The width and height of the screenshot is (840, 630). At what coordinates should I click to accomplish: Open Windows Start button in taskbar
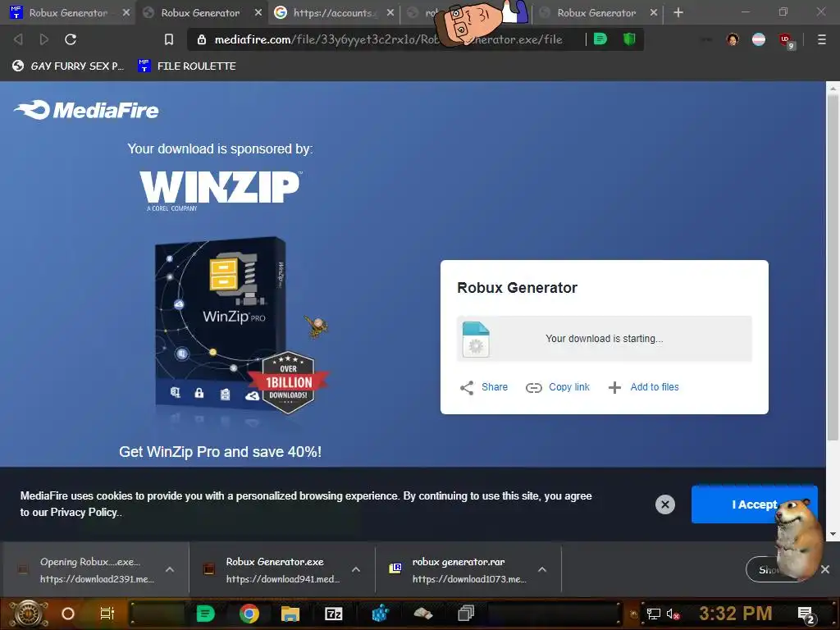28,614
